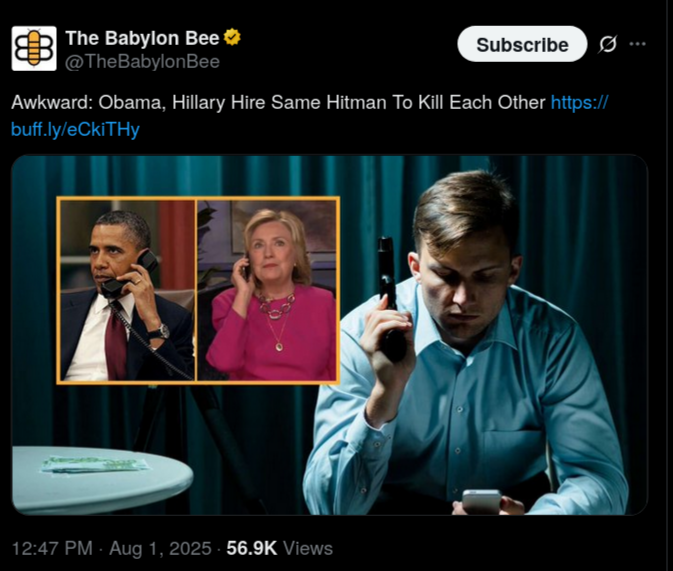
Task: Open the @TheBabylonBee handle
Action: click(142, 62)
